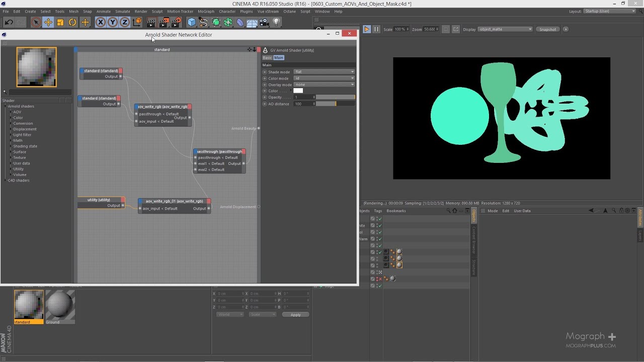The width and height of the screenshot is (644, 362).
Task: Open the Bookmarks menu in Object Manager
Action: click(396, 211)
